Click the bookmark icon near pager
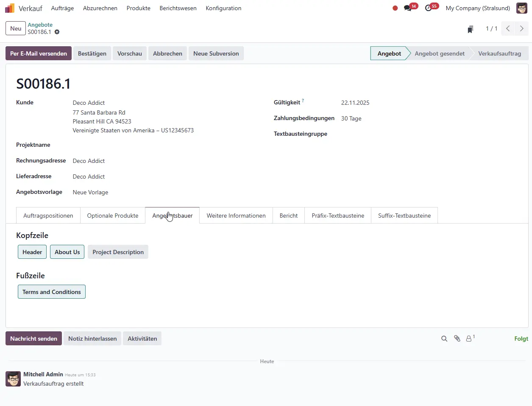Screen dimensions: 532x406 click(470, 29)
